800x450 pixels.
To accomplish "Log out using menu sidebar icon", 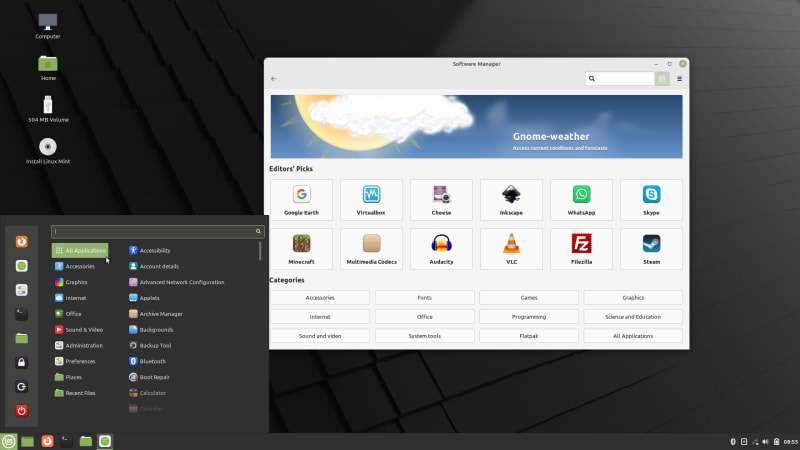I will click(x=21, y=386).
